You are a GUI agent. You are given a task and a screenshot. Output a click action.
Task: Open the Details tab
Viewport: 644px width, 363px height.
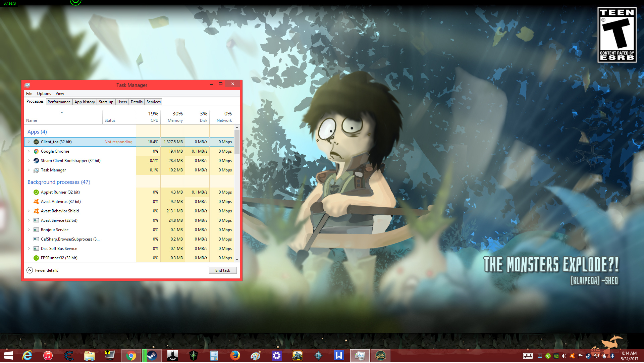click(137, 102)
